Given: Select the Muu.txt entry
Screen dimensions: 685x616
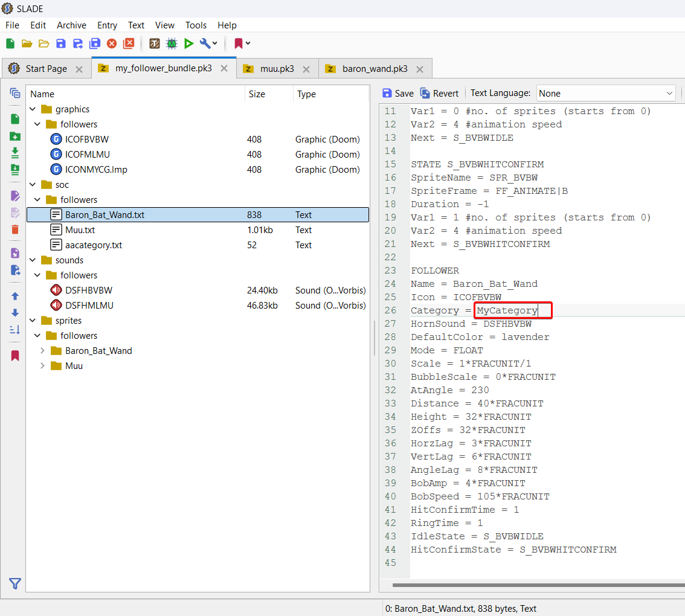Looking at the screenshot, I should point(198,230).
